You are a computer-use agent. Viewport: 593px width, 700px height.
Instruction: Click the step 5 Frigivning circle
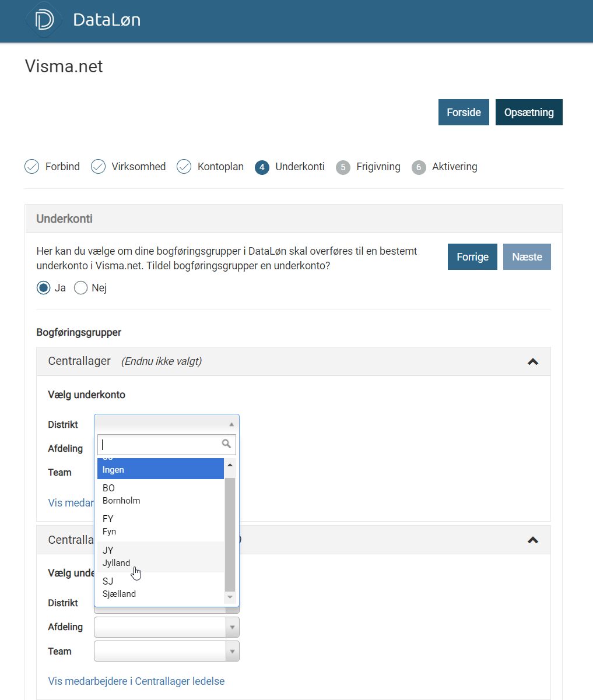click(343, 167)
